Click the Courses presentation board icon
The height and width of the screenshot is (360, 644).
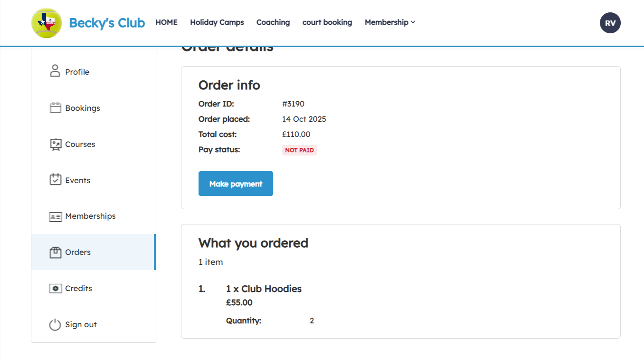56,144
